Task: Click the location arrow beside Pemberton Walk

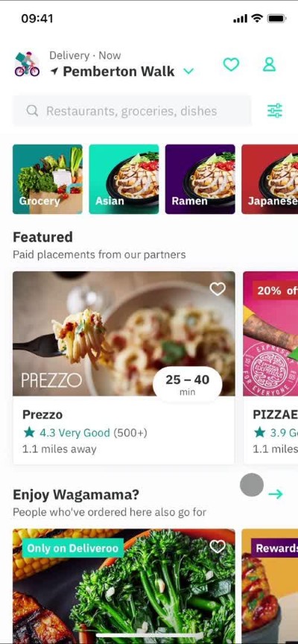Action: [x=54, y=72]
